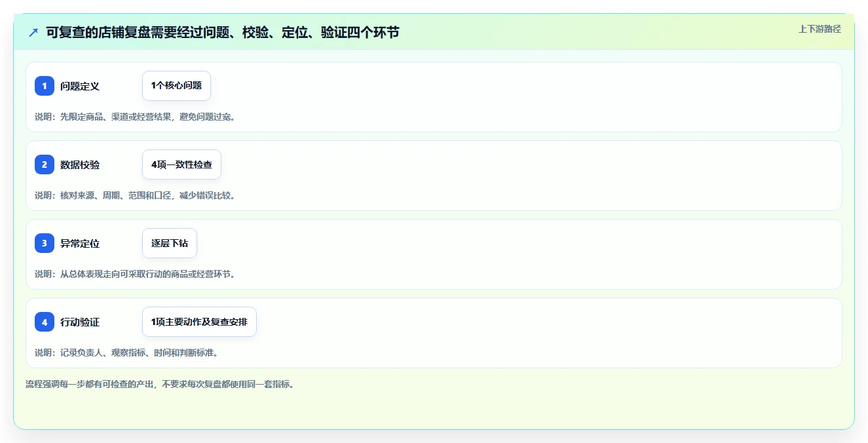Click the step 1 number badge
This screenshot has width=868, height=443.
(x=45, y=86)
